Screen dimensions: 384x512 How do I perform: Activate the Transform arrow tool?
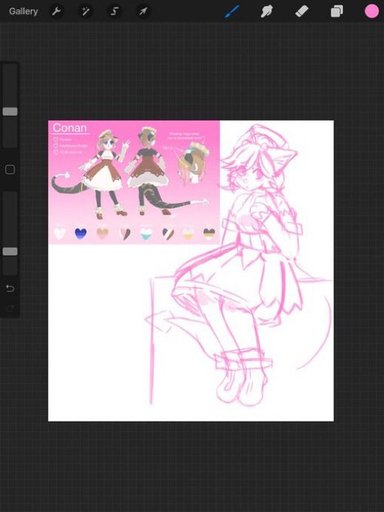coord(143,11)
